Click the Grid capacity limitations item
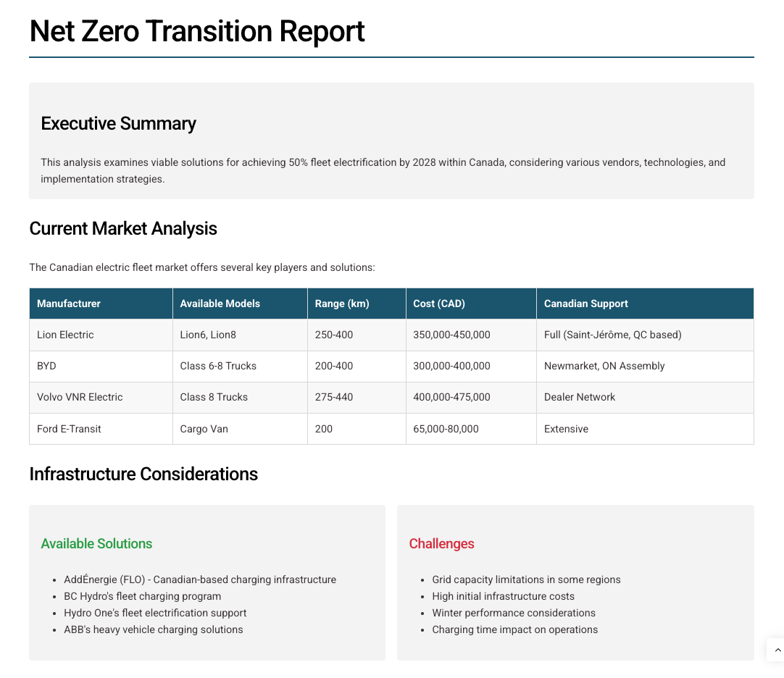Image resolution: width=784 pixels, height=678 pixels. pyautogui.click(x=527, y=580)
